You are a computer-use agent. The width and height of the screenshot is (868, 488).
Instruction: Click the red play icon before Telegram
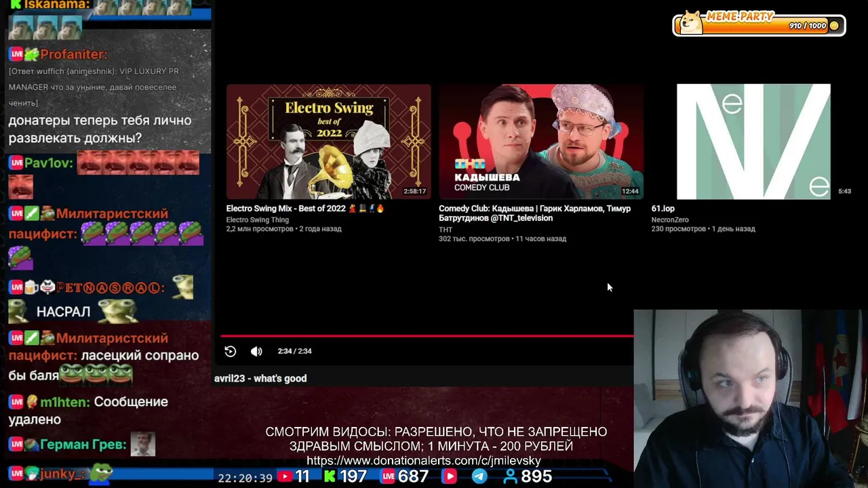pyautogui.click(x=449, y=476)
